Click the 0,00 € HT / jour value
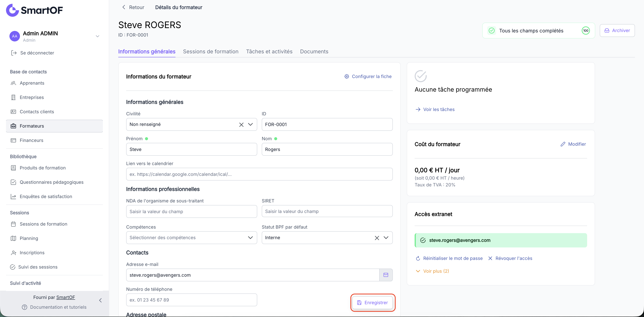The width and height of the screenshot is (644, 317). 437,170
